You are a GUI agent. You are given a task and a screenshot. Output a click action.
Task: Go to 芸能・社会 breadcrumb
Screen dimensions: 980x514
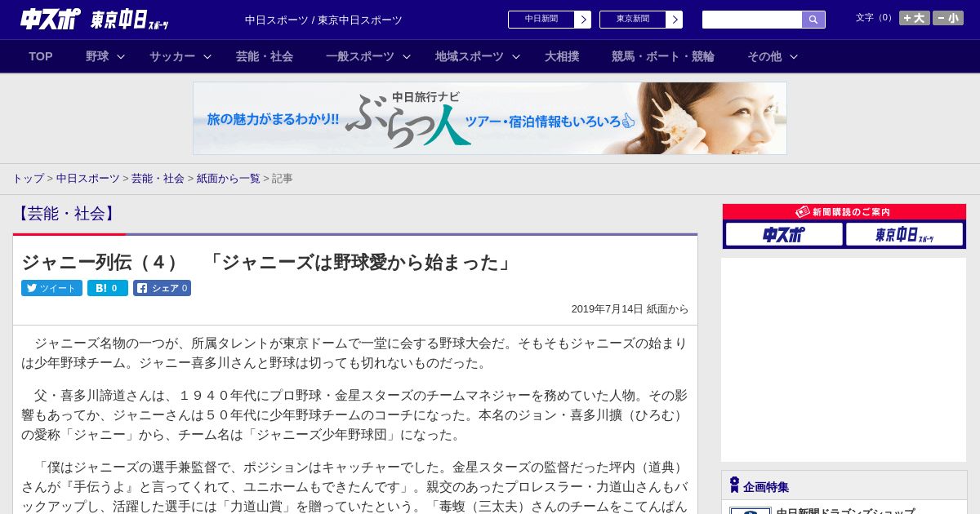[158, 179]
